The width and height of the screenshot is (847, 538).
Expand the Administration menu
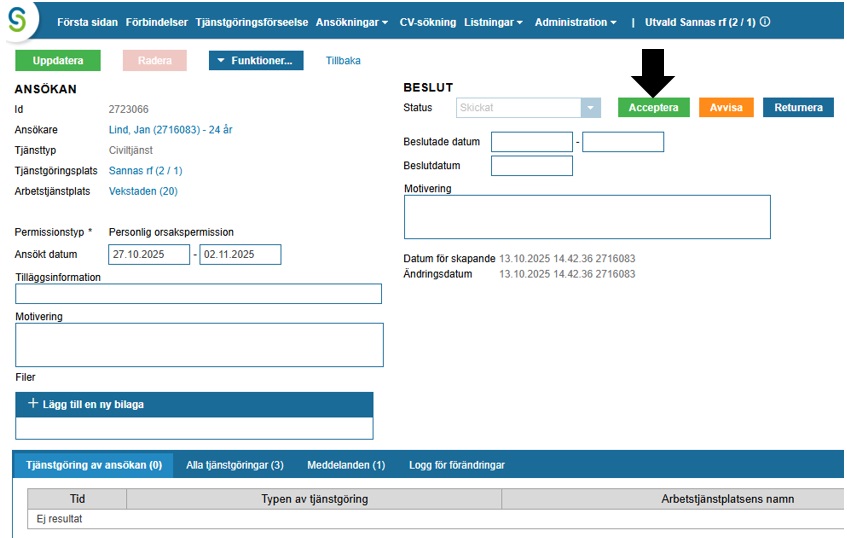click(575, 22)
